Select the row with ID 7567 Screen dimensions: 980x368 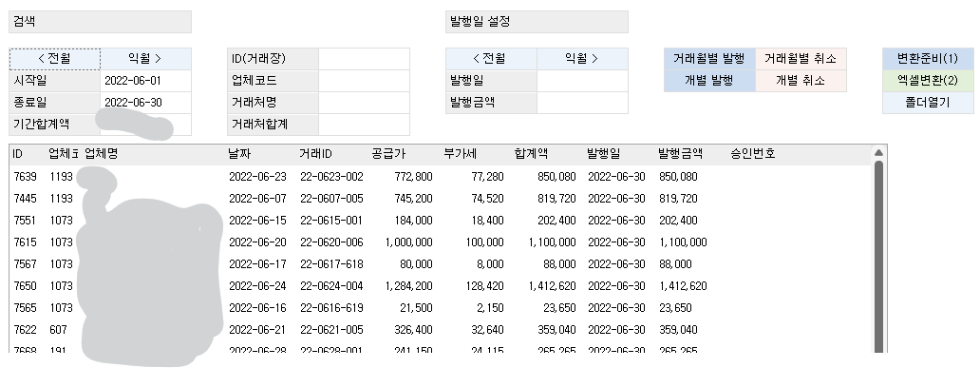click(x=441, y=264)
